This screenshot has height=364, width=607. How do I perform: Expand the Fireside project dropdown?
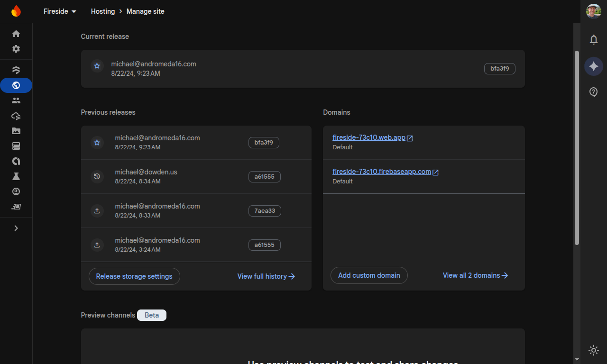59,11
